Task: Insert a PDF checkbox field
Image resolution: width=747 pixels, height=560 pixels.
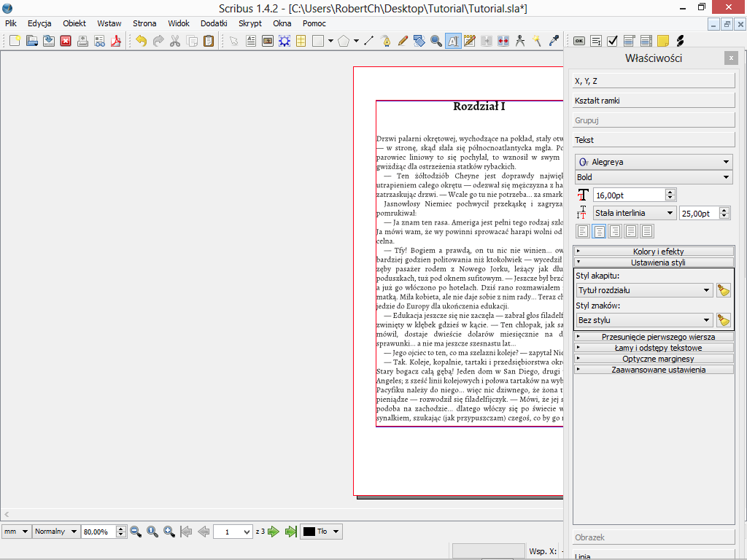Action: tap(613, 41)
